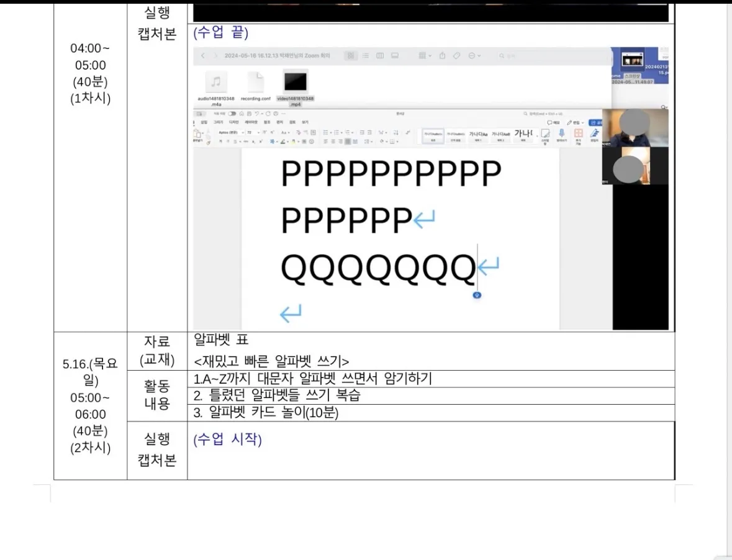Go forward in the Finder window
Screen dimensions: 732x560
click(x=215, y=55)
